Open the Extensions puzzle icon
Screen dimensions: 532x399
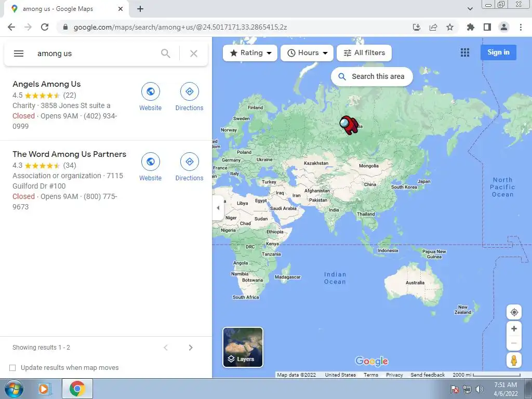coord(471,27)
